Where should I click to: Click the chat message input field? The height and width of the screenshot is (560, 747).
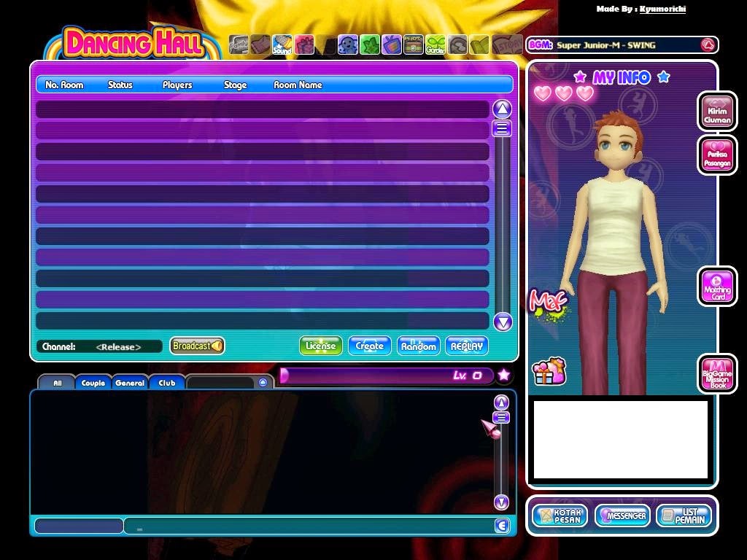click(x=309, y=526)
